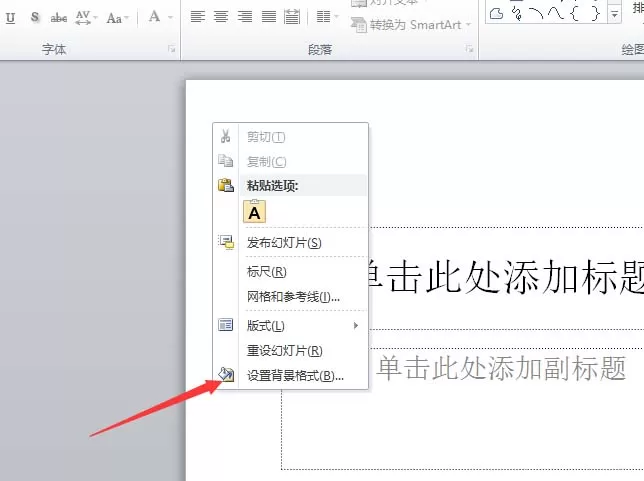The height and width of the screenshot is (481, 644).
Task: Center align text in paragraph group
Action: (x=221, y=17)
